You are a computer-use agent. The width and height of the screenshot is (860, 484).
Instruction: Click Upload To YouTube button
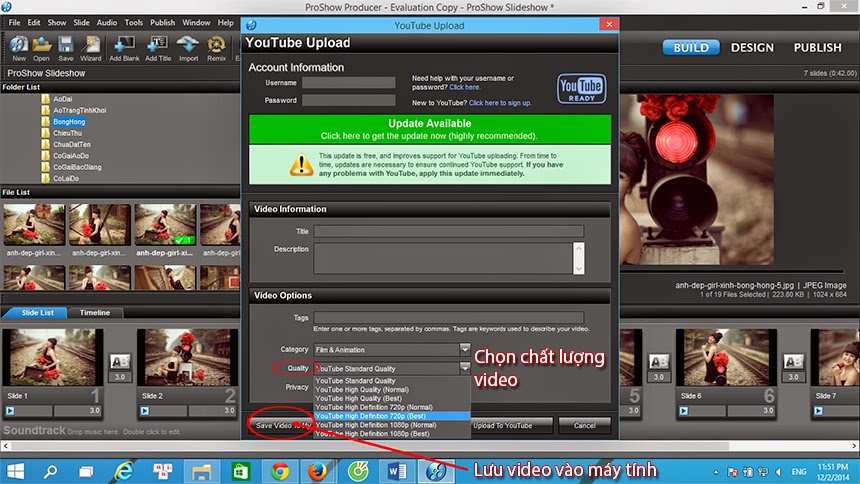pyautogui.click(x=512, y=425)
